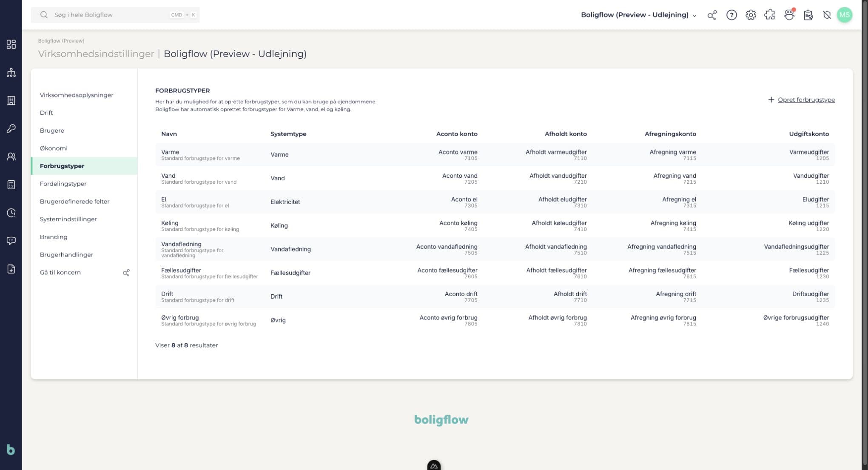The image size is (868, 470).
Task: Open the settings gear icon
Action: (751, 15)
